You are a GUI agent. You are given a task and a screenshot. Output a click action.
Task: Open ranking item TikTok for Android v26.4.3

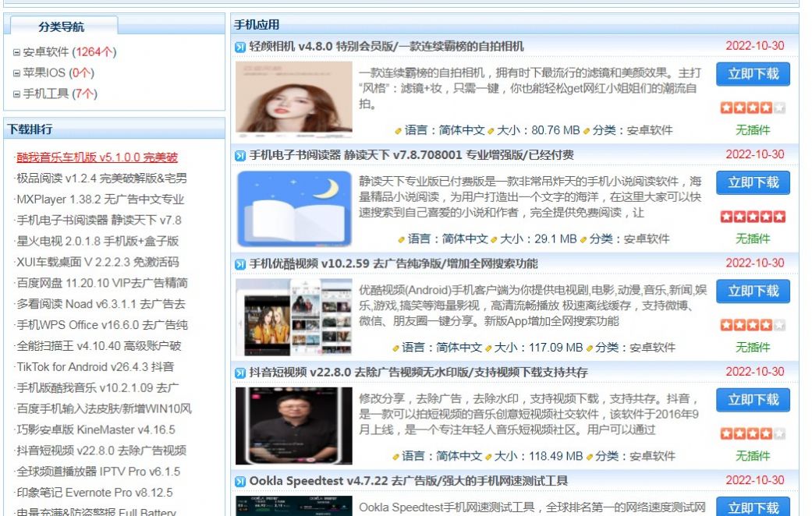(95, 367)
